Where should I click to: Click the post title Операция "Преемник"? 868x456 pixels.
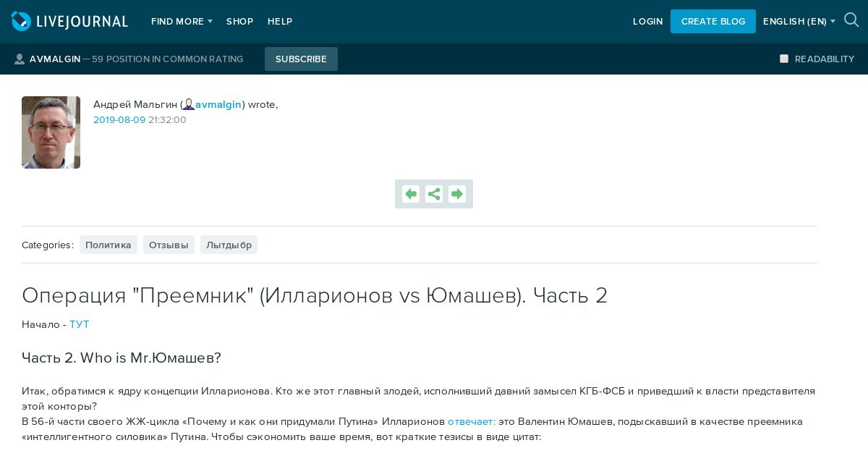(x=315, y=295)
